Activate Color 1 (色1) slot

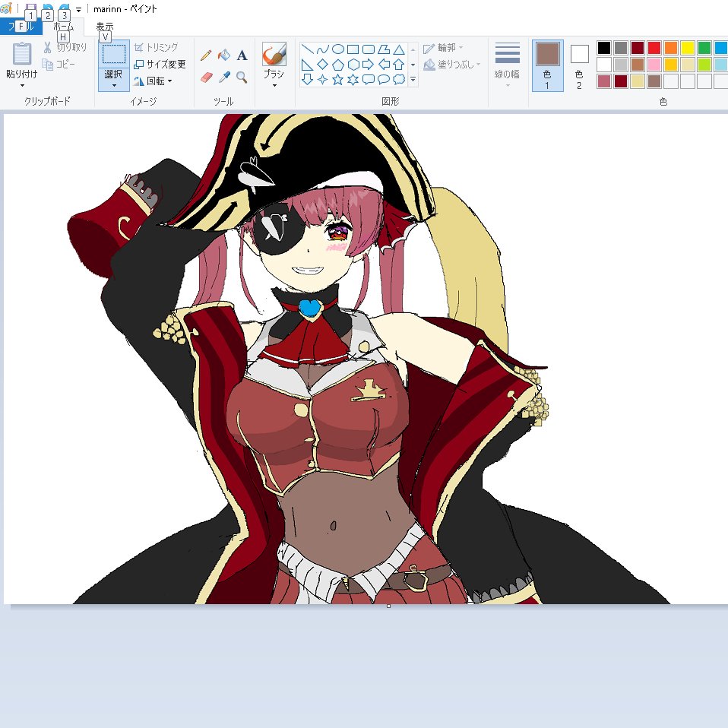[547, 65]
